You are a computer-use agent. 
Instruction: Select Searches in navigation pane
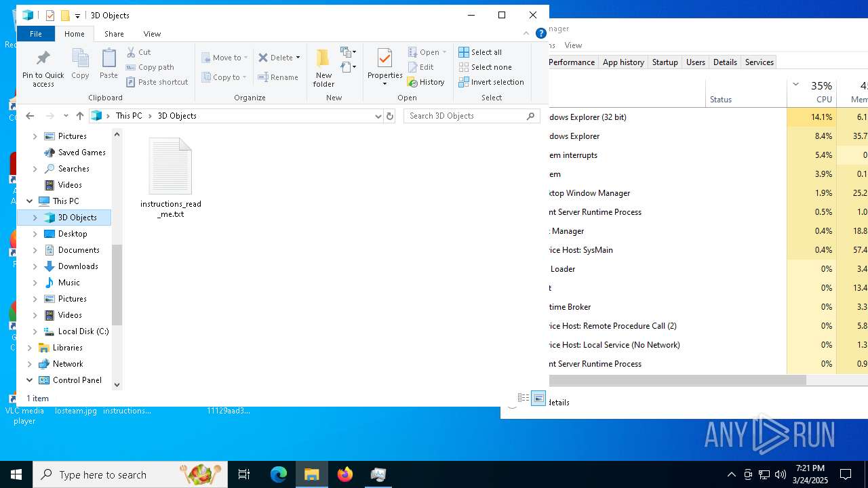pyautogui.click(x=73, y=169)
